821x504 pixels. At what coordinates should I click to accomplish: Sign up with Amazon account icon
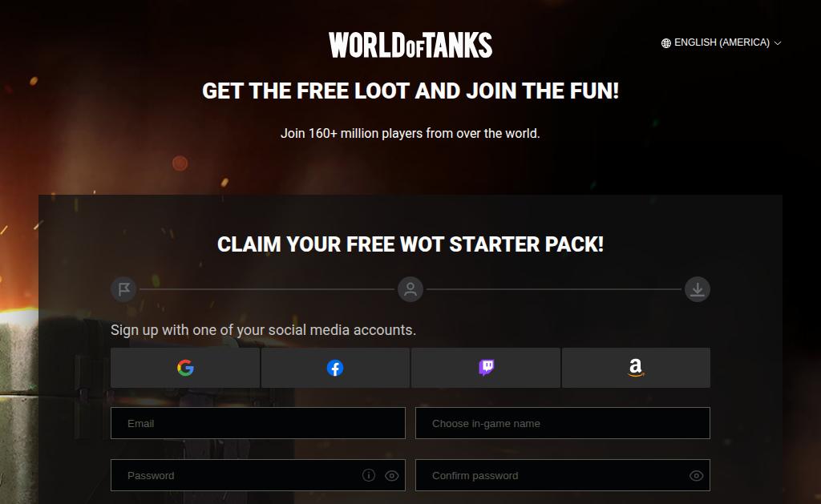(636, 368)
